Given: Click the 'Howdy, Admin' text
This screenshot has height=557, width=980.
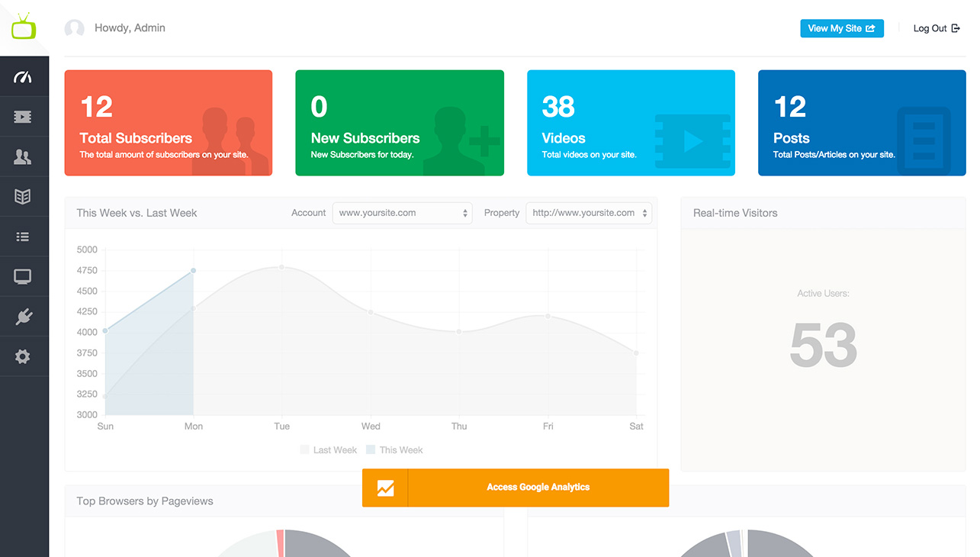Looking at the screenshot, I should (130, 28).
